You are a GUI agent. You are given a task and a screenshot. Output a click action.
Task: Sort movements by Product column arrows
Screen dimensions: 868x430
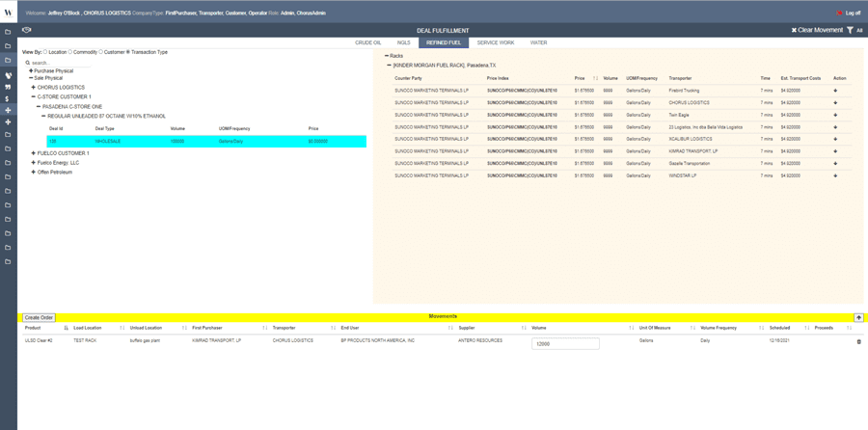pos(66,328)
